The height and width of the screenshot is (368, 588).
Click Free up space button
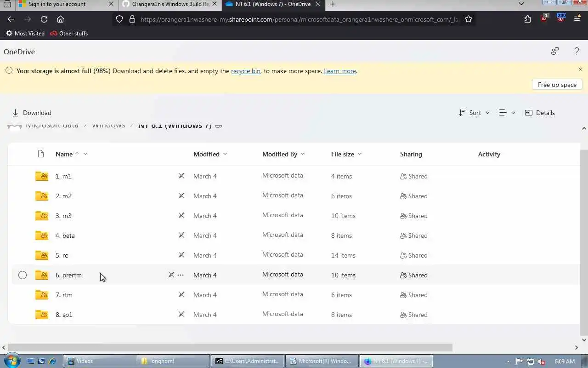pyautogui.click(x=557, y=85)
